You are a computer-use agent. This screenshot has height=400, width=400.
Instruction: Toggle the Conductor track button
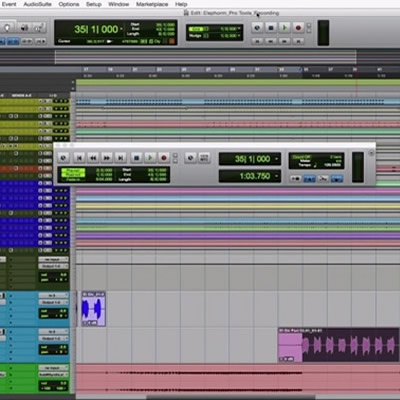(337, 179)
